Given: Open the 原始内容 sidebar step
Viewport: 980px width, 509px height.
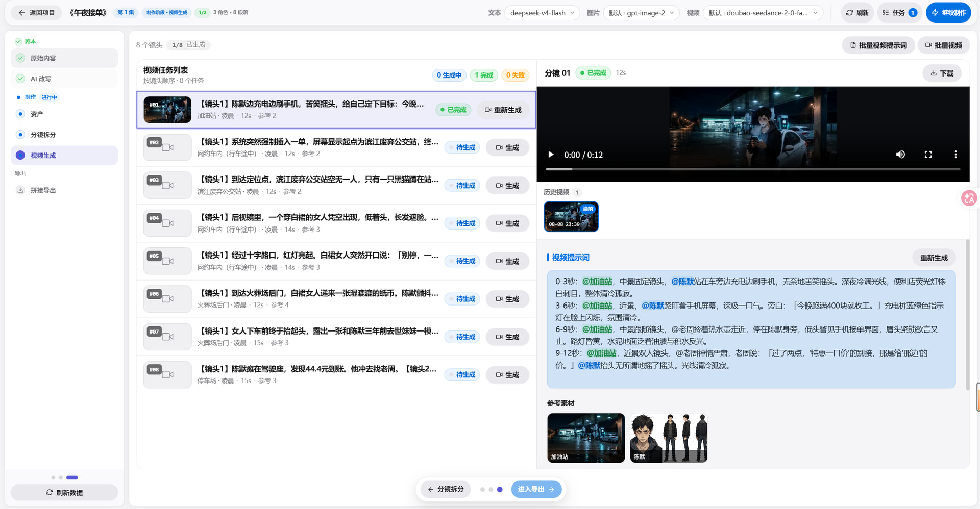Looking at the screenshot, I should click(x=64, y=58).
